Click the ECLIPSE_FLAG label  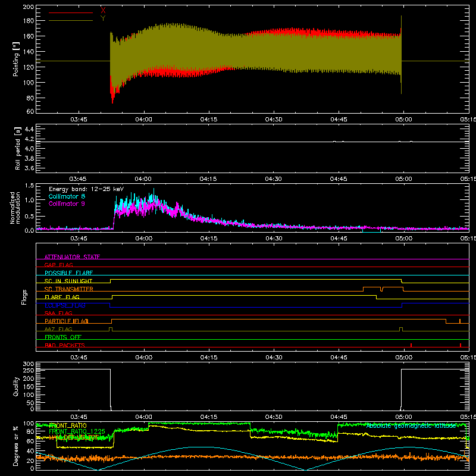coord(65,305)
